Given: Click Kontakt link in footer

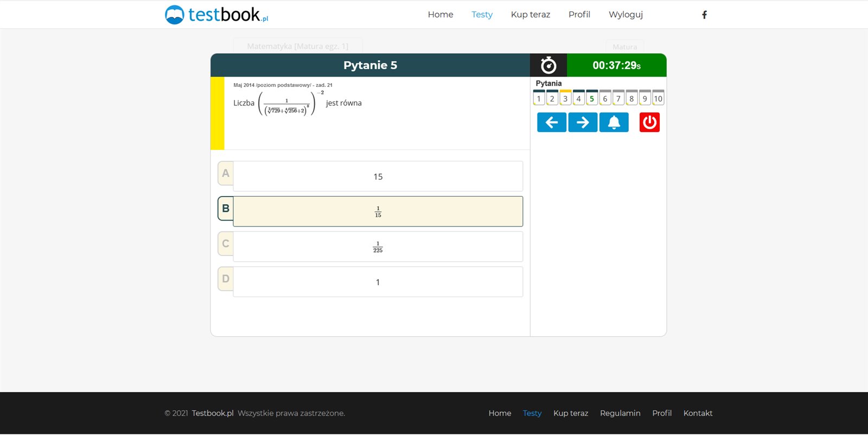Looking at the screenshot, I should (x=698, y=413).
